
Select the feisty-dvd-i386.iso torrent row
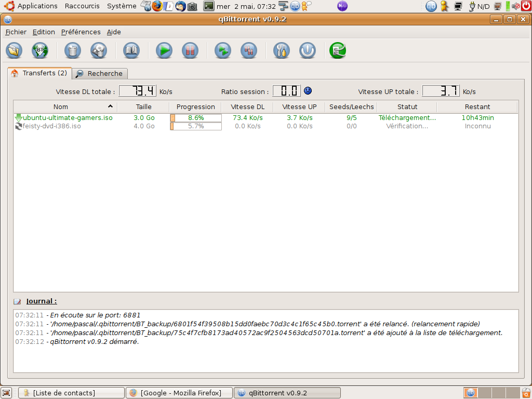coord(266,126)
